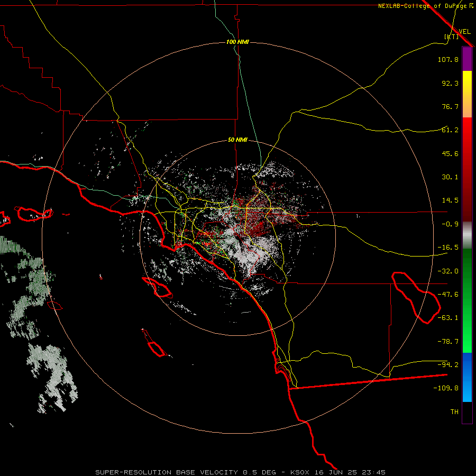This screenshot has height=476, width=476.
Task: Pick the gray segment of the velocity scale
Action: (x=467, y=235)
